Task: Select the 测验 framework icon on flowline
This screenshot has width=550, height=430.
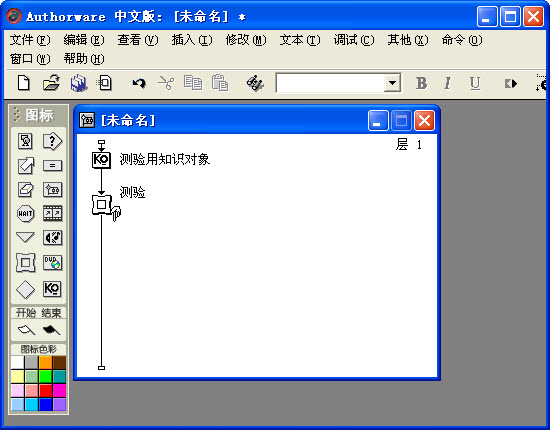Action: (x=102, y=204)
